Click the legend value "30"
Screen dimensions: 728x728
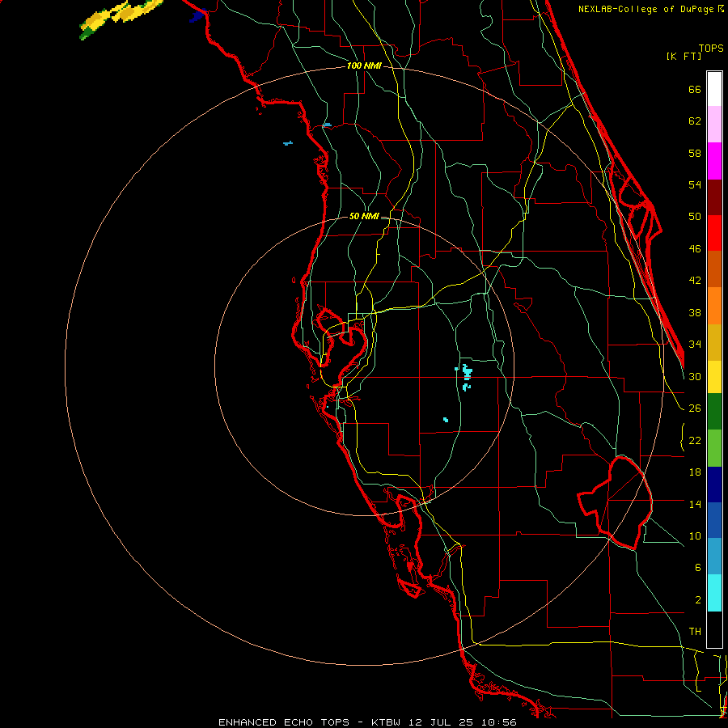point(695,376)
